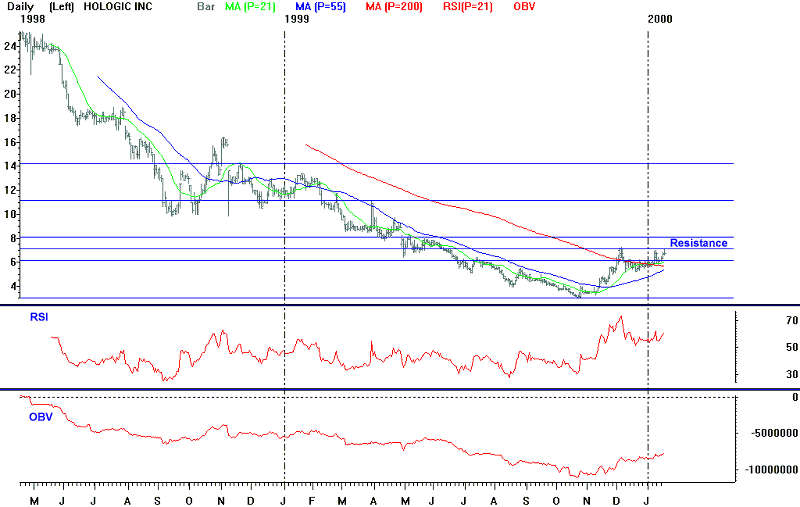Click the 1999 year label
The width and height of the screenshot is (800, 507).
pyautogui.click(x=297, y=19)
